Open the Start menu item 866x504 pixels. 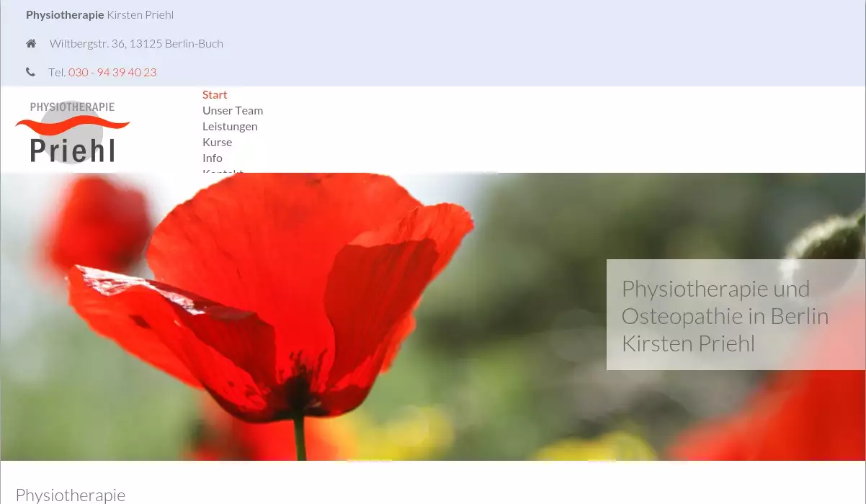click(x=215, y=94)
